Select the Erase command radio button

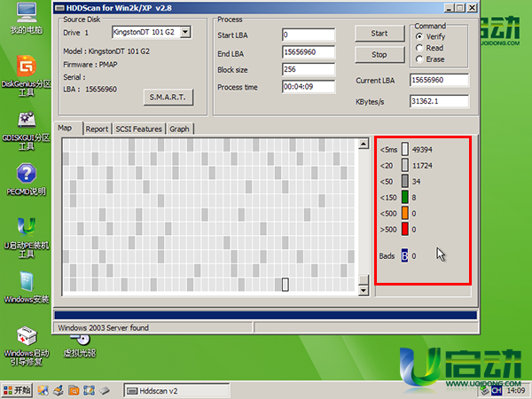click(x=419, y=59)
